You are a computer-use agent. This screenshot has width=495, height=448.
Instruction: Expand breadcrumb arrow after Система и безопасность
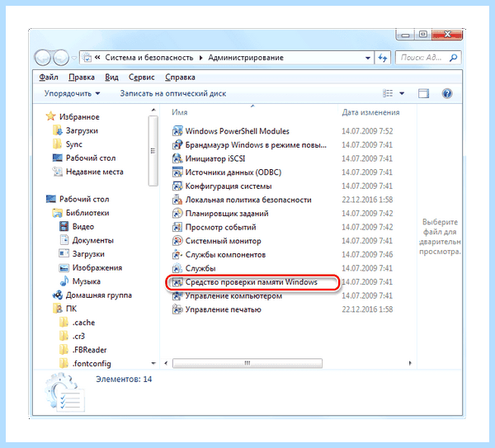(200, 58)
